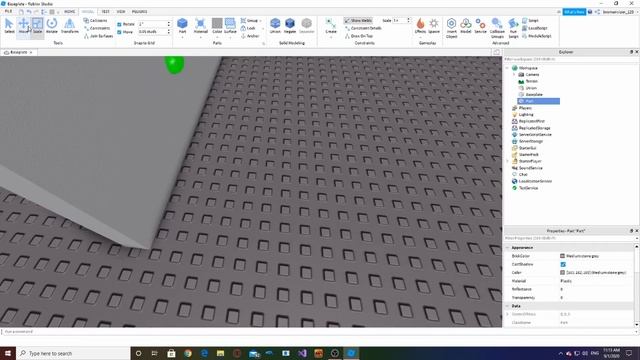The height and width of the screenshot is (360, 640).
Task: Switch to the TEST ribbon tab
Action: click(x=105, y=11)
